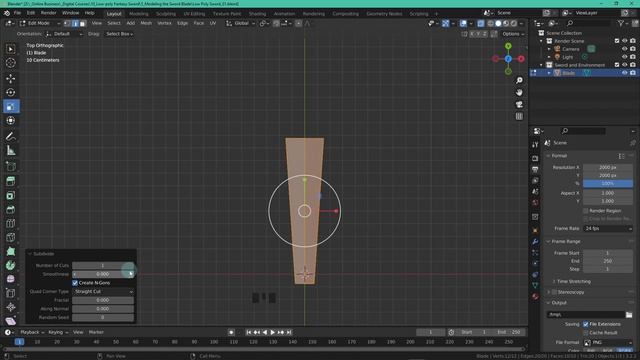Viewport: 640px width, 360px height.
Task: Open Frame Rate 24 fps dropdown
Action: pyautogui.click(x=608, y=229)
